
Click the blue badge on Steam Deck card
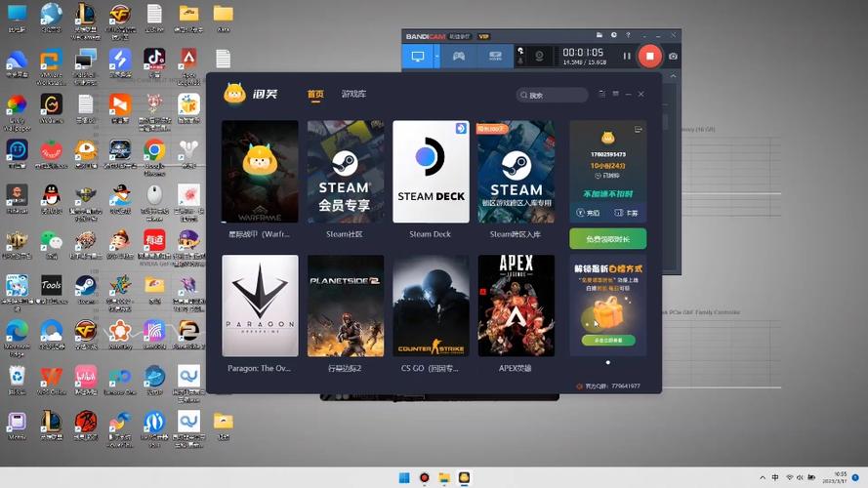pos(461,129)
